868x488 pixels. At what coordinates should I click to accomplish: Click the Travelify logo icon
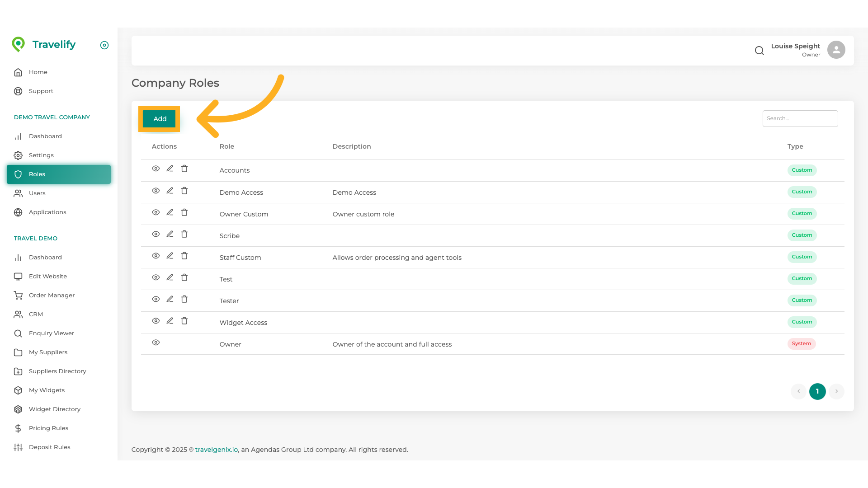[x=19, y=44]
